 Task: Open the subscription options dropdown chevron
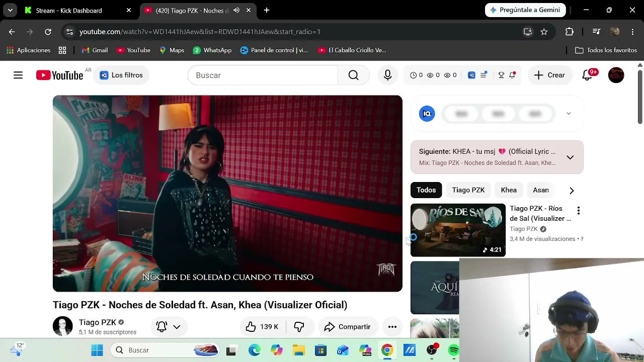click(x=177, y=327)
